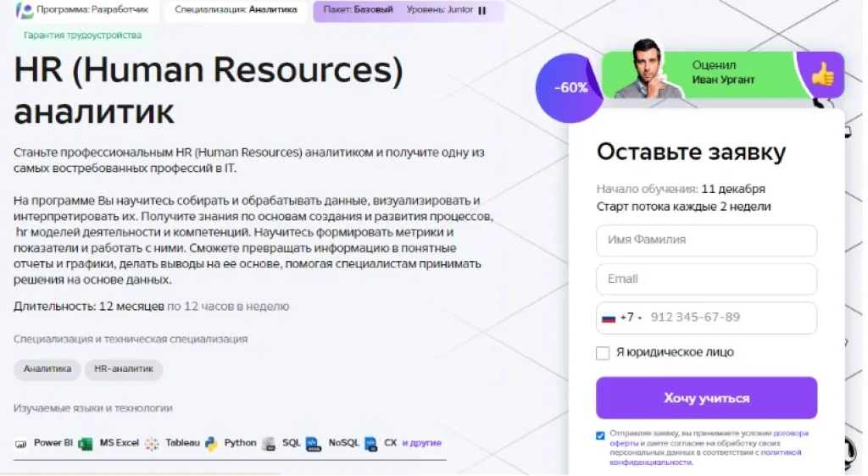Click the Power BI icon
This screenshot has width=868, height=476.
(x=21, y=443)
